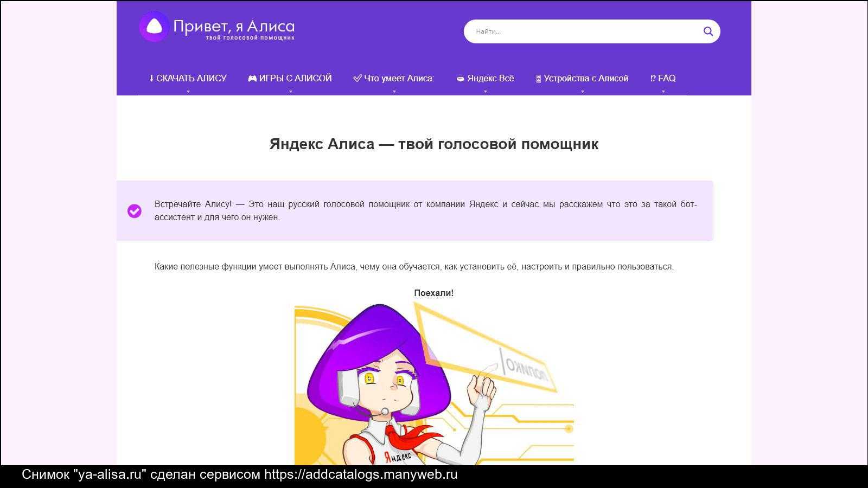Viewport: 868px width, 488px height.
Task: Click the purple checkmark icon in the notice box
Action: pos(135,211)
